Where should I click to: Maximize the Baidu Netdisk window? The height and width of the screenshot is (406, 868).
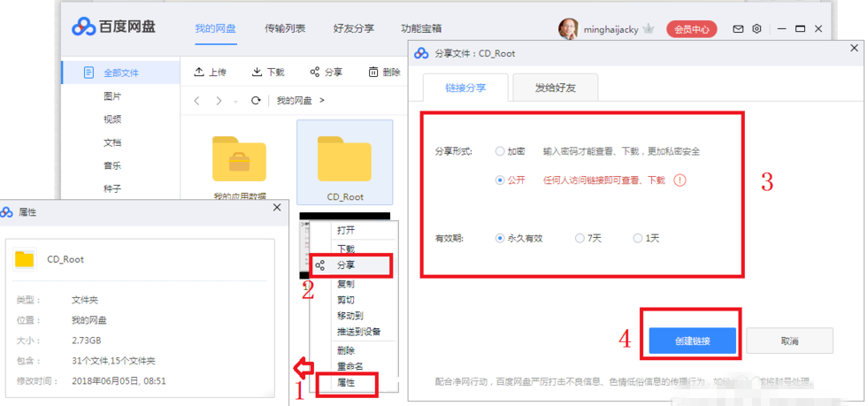[800, 29]
